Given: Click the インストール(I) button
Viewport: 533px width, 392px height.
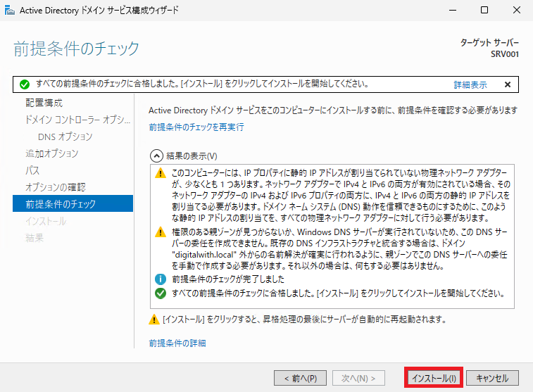Looking at the screenshot, I should point(434,378).
